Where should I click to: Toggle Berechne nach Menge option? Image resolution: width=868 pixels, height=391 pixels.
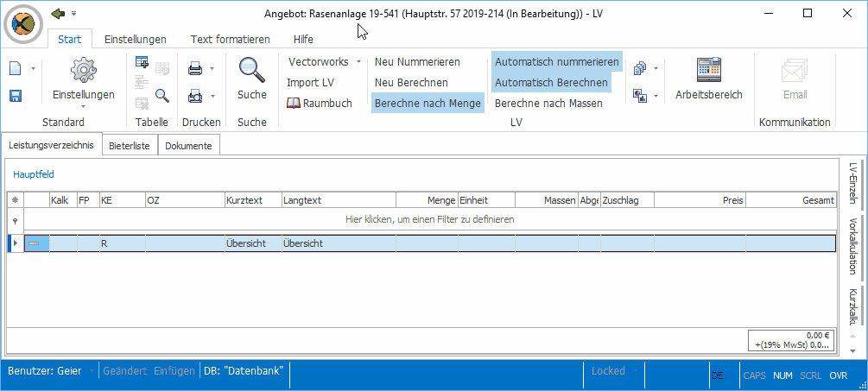(427, 103)
